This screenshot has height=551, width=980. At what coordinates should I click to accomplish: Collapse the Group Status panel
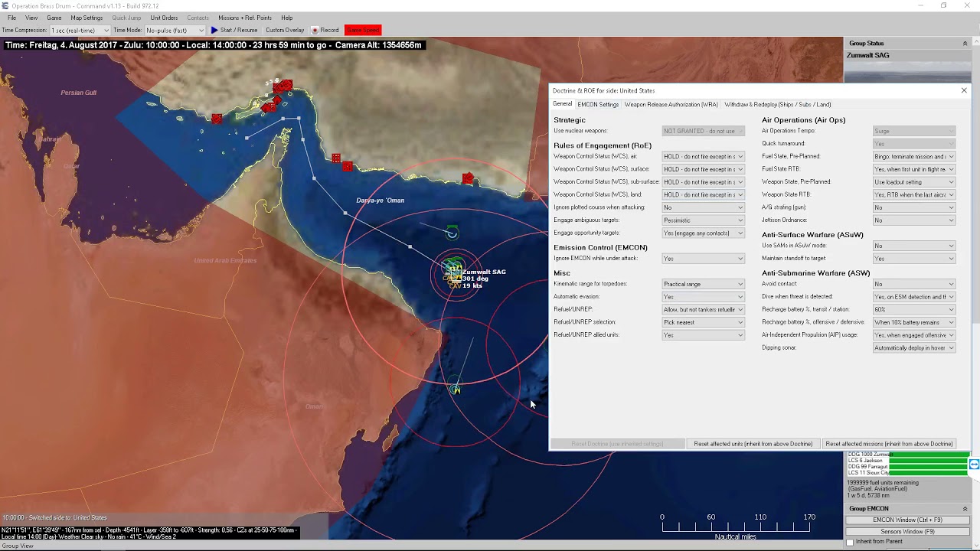[965, 44]
